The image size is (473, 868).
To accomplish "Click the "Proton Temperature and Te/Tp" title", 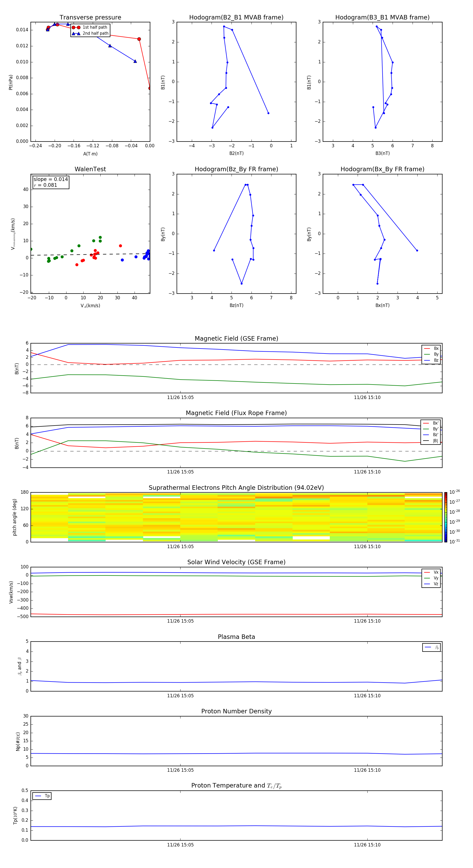I will click(236, 785).
